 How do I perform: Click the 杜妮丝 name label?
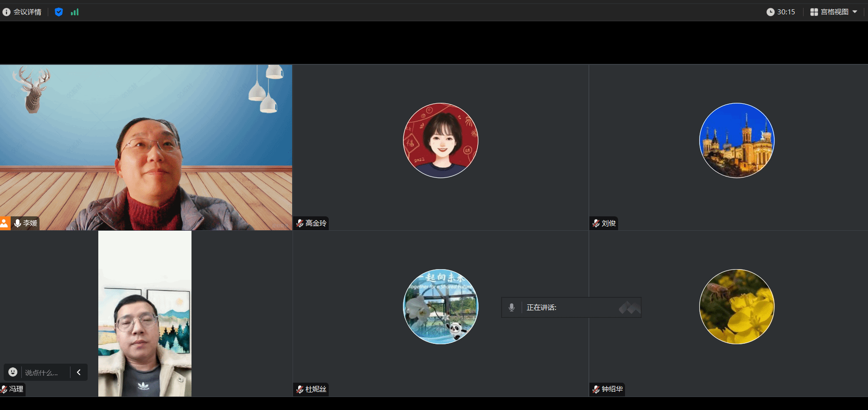(316, 389)
